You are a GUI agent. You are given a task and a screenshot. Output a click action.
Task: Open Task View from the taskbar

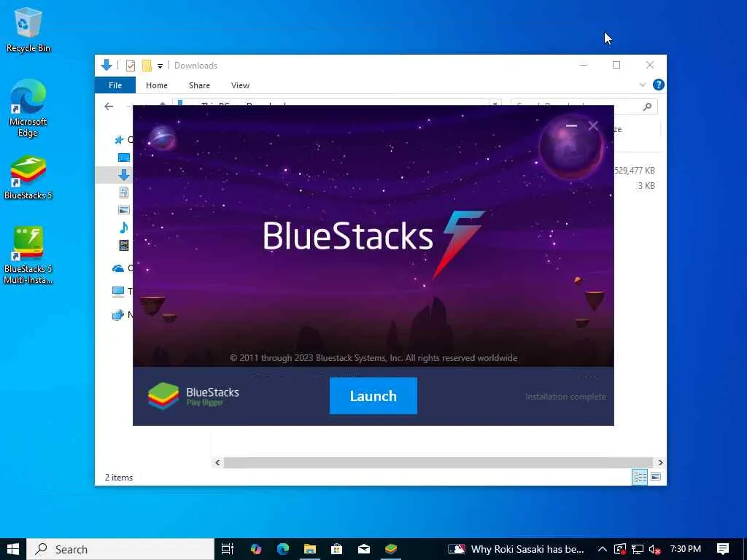(x=228, y=549)
